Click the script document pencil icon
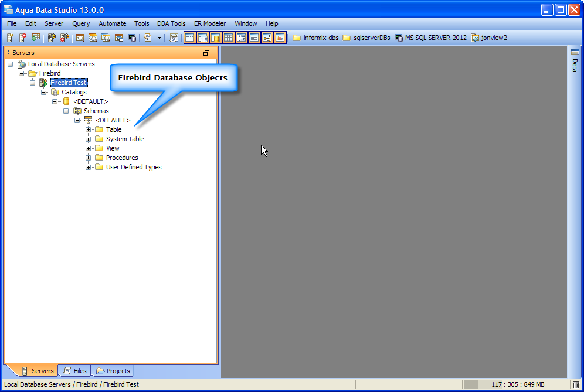This screenshot has width=584, height=392. 148,38
